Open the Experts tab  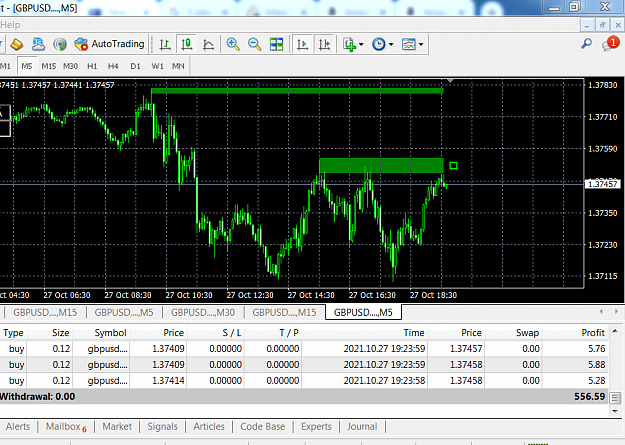click(316, 427)
